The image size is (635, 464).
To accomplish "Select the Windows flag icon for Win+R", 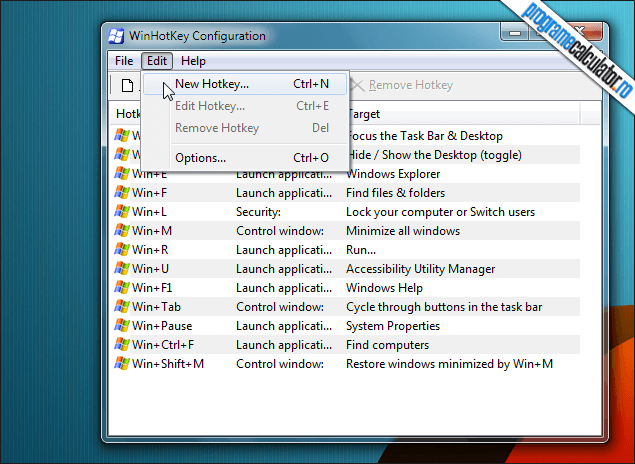I will 121,250.
